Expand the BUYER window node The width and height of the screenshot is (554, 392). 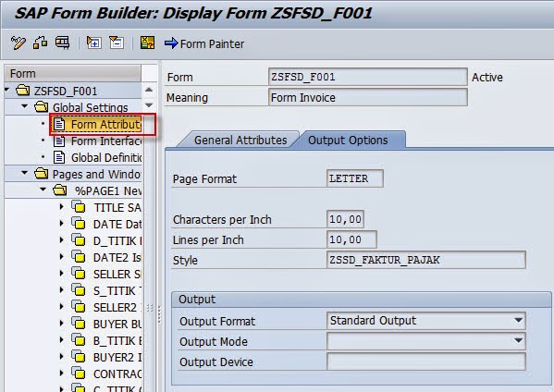pyautogui.click(x=62, y=323)
